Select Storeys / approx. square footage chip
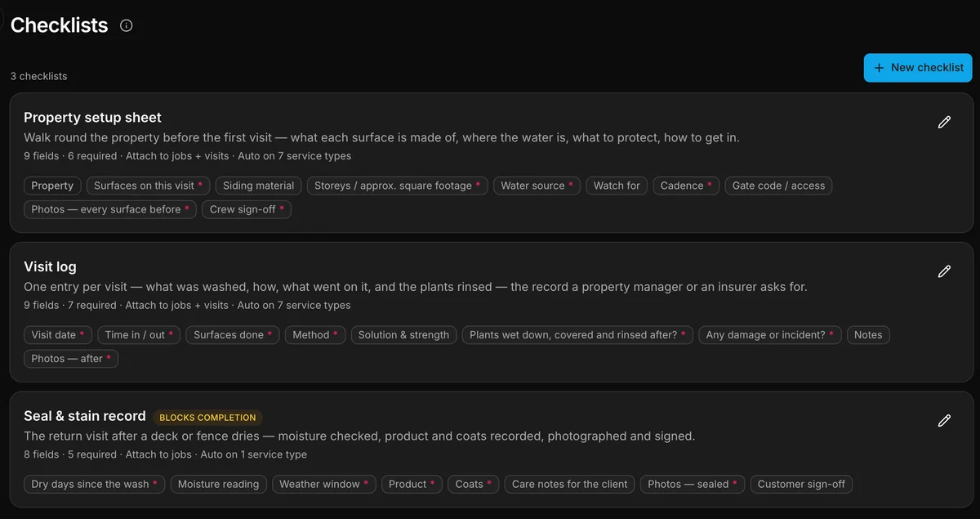Screen dimensions: 980x519 point(398,186)
